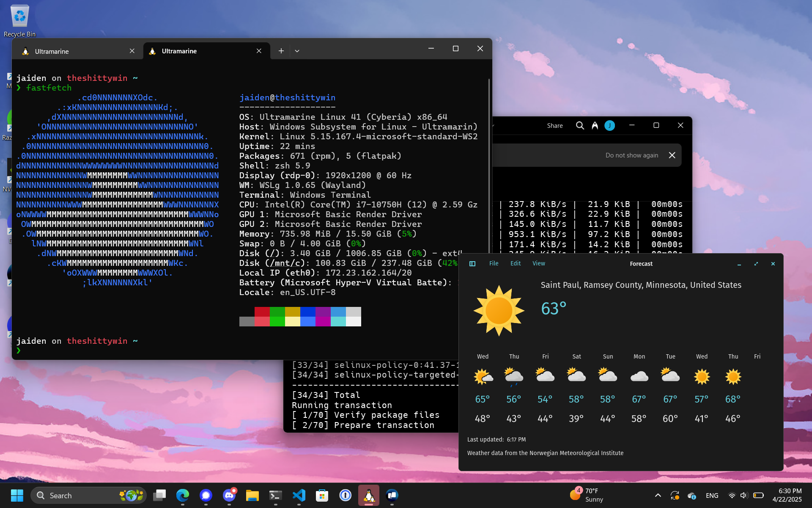Toggle the Forecast sidebar panel icon
812x508 pixels.
point(472,264)
